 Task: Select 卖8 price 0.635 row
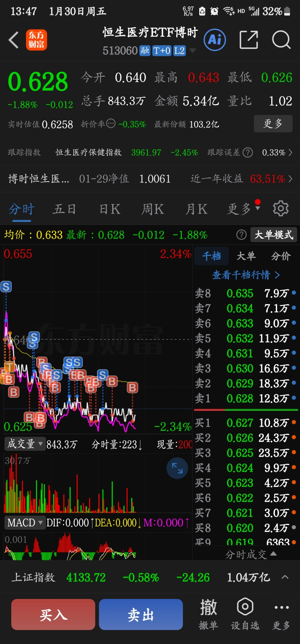[246, 293]
